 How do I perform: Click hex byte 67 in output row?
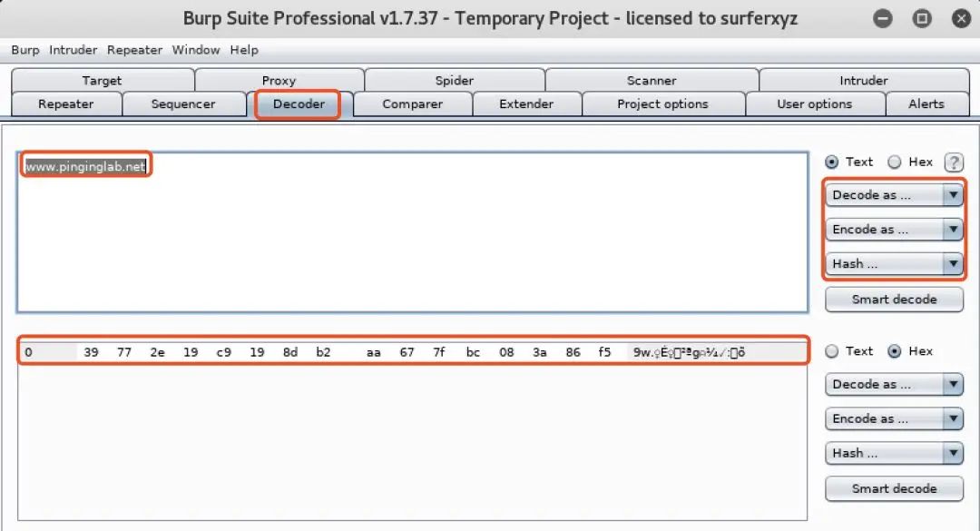(407, 352)
